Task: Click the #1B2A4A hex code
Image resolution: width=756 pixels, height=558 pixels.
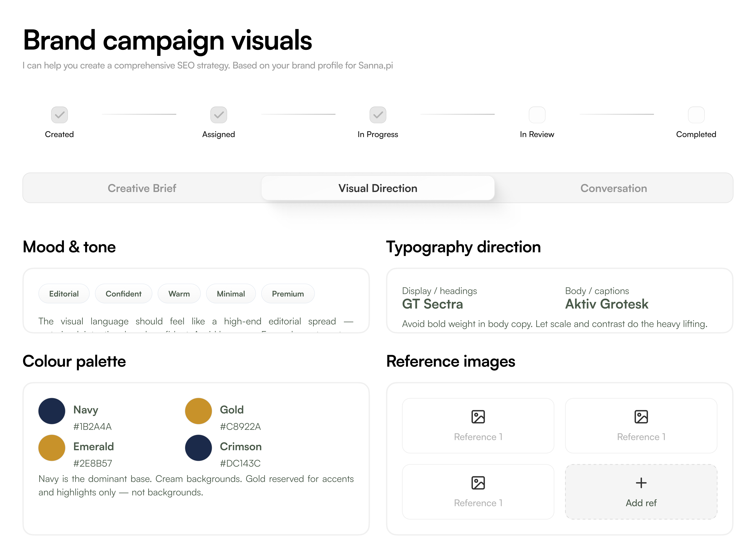Action: tap(93, 427)
